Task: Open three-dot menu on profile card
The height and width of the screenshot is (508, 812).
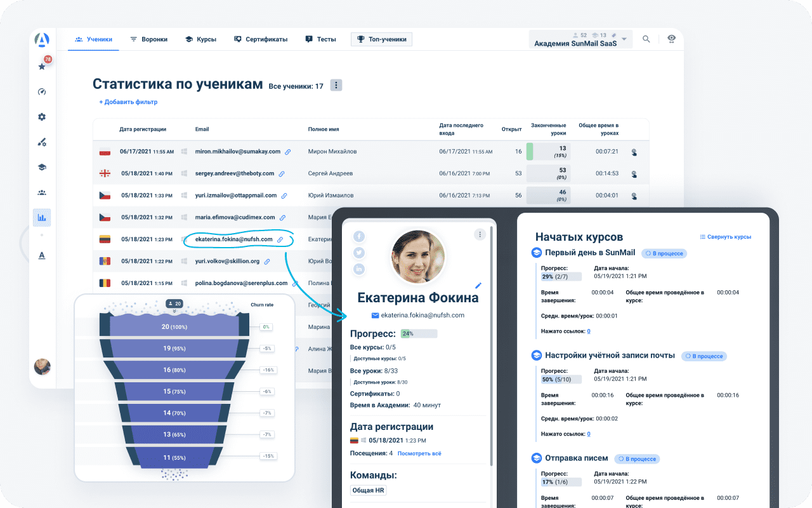Action: pos(480,234)
